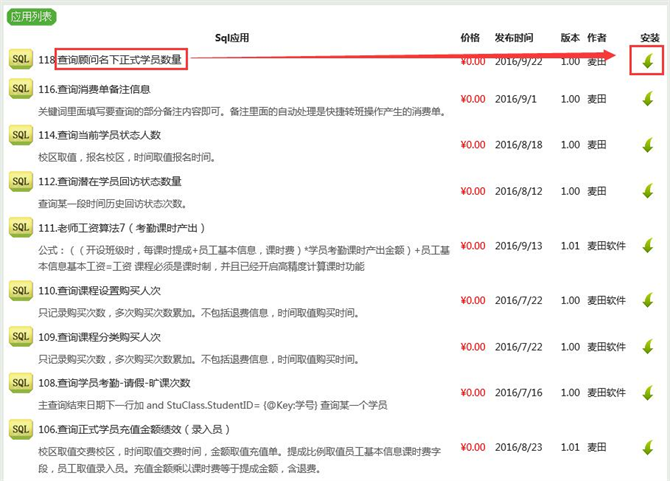Open 109.查询课程分类购买人次 app title

99,337
